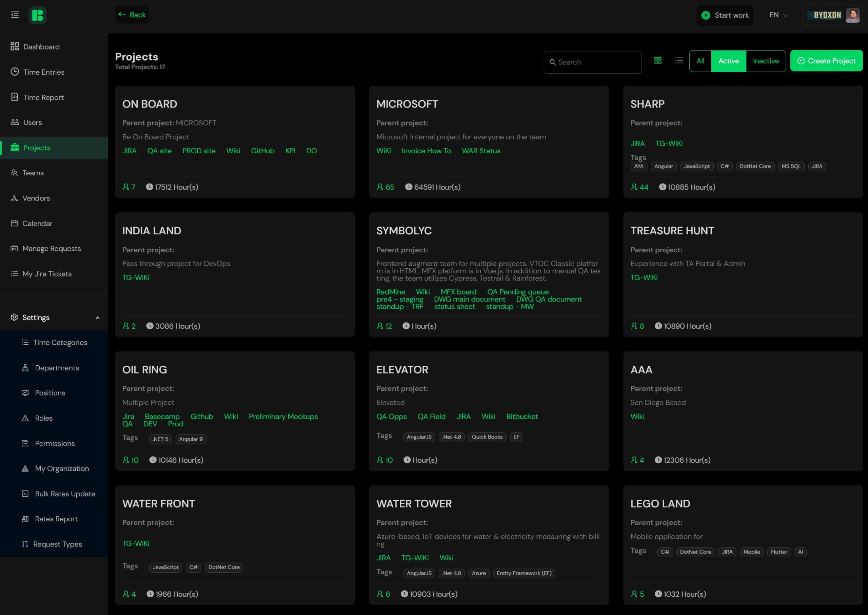The height and width of the screenshot is (615, 868).
Task: Open the QA Pending queue link
Action: [x=518, y=292]
